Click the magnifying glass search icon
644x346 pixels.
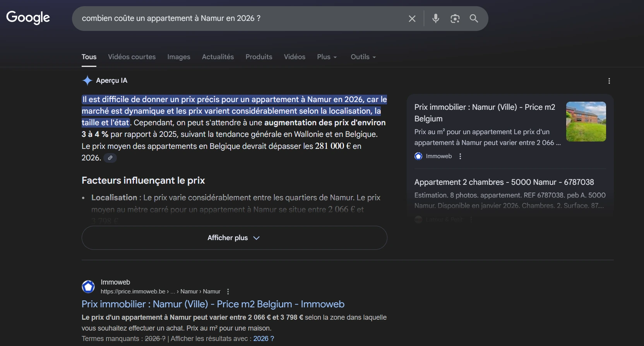click(x=474, y=19)
